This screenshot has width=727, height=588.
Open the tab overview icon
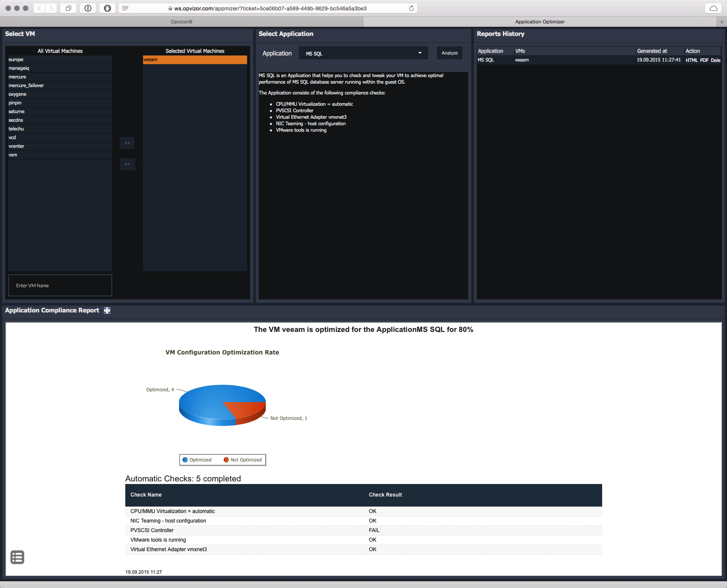[68, 8]
